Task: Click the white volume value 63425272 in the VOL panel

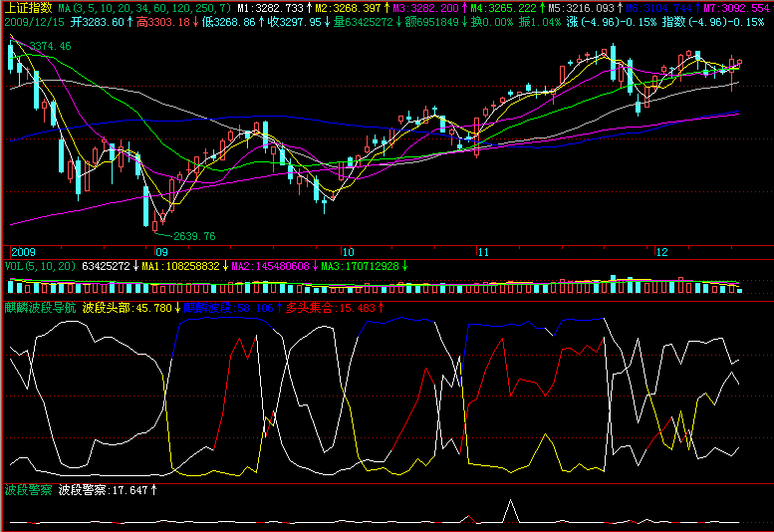Action: (x=106, y=266)
